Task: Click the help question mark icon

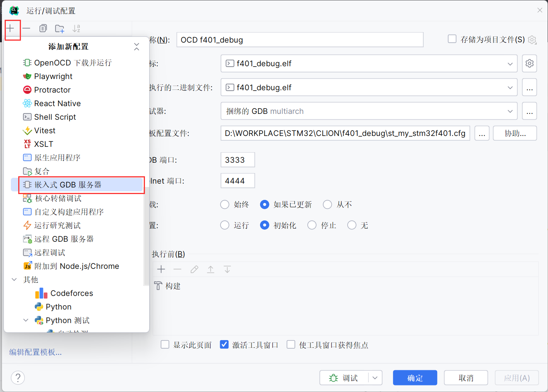Action: tap(18, 377)
